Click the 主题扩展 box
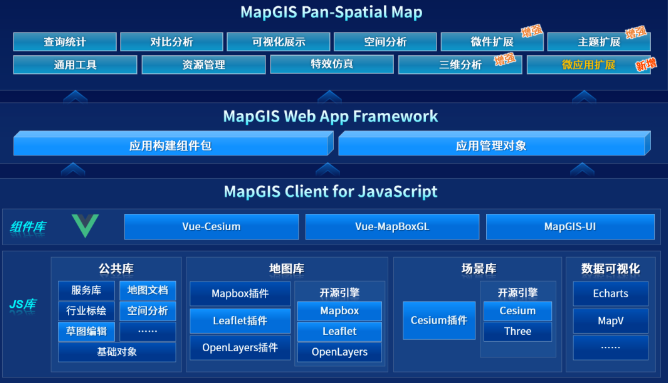 pos(599,42)
